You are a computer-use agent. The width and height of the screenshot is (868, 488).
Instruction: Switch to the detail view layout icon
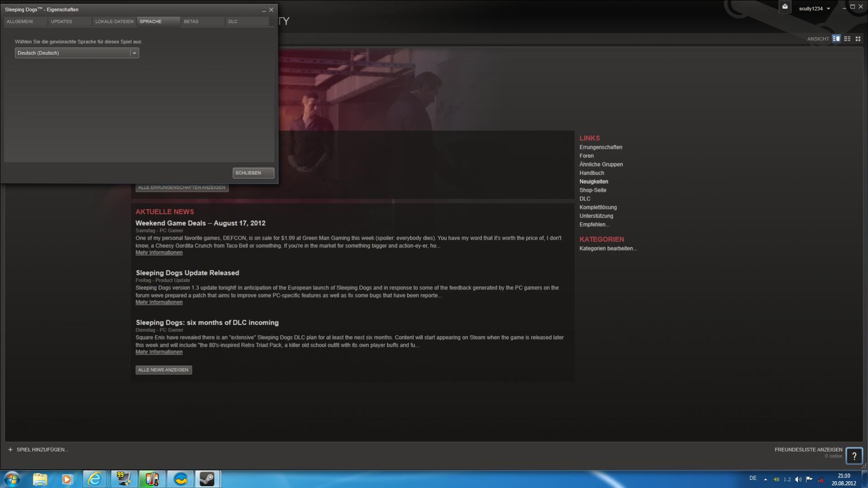tap(836, 39)
